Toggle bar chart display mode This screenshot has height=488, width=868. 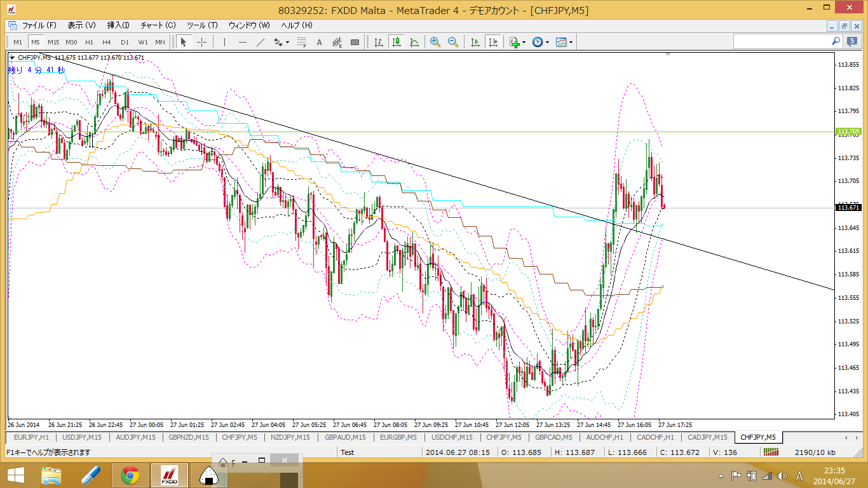point(379,42)
